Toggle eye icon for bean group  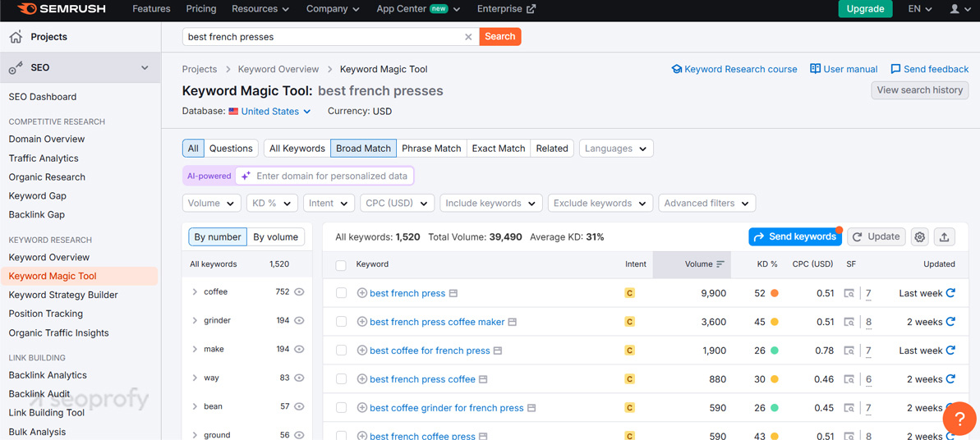click(299, 407)
